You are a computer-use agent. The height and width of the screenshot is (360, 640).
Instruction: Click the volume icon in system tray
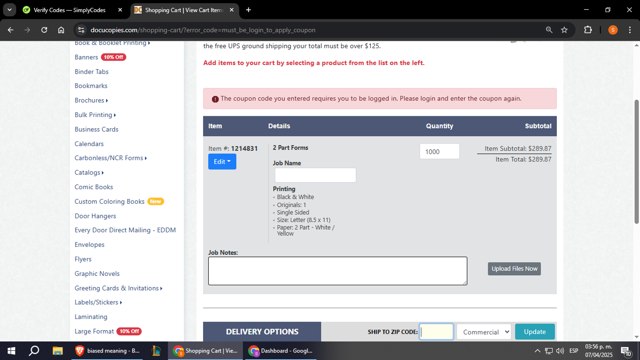560,351
